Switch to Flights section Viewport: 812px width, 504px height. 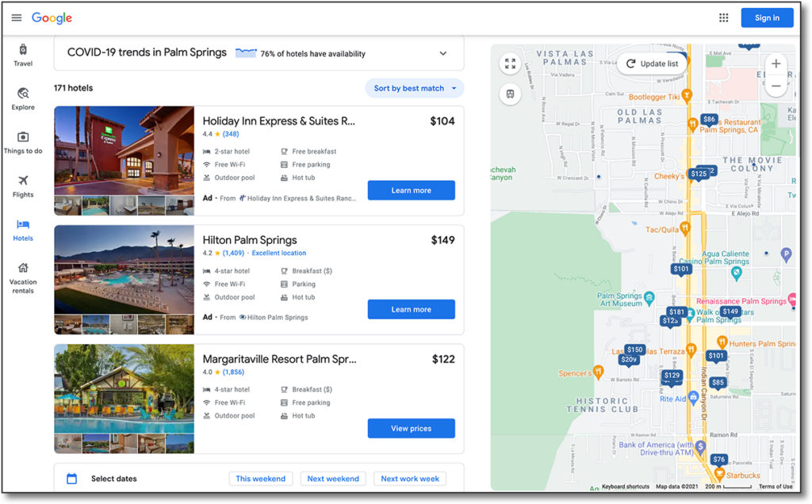point(23,186)
